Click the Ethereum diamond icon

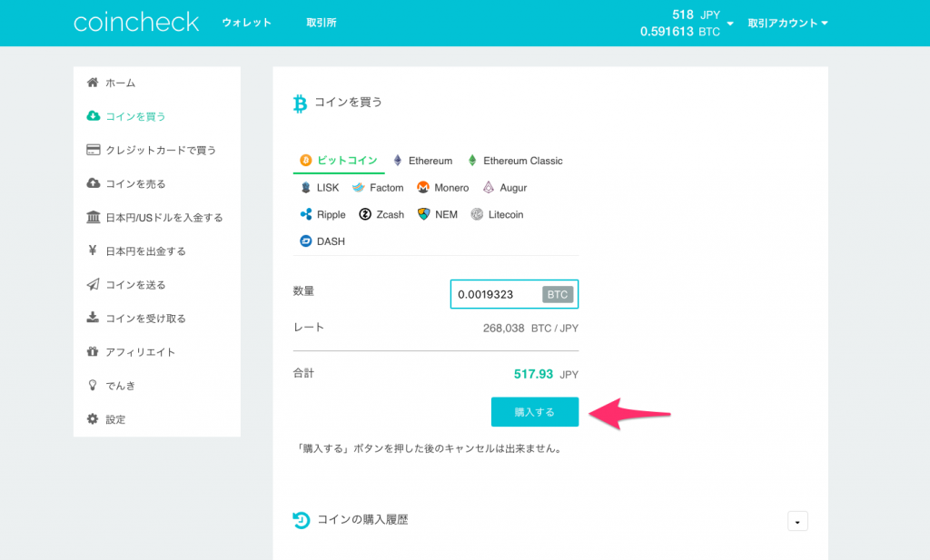point(398,161)
